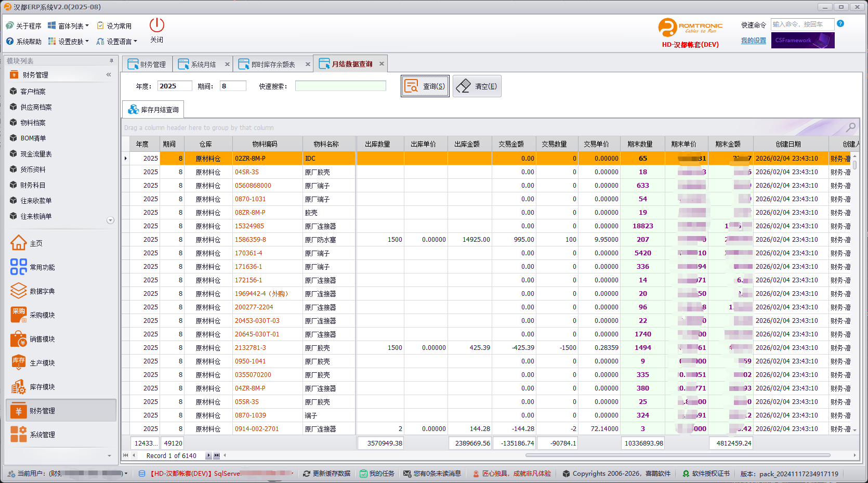Open the 系统管理 system management icon

pyautogui.click(x=19, y=435)
